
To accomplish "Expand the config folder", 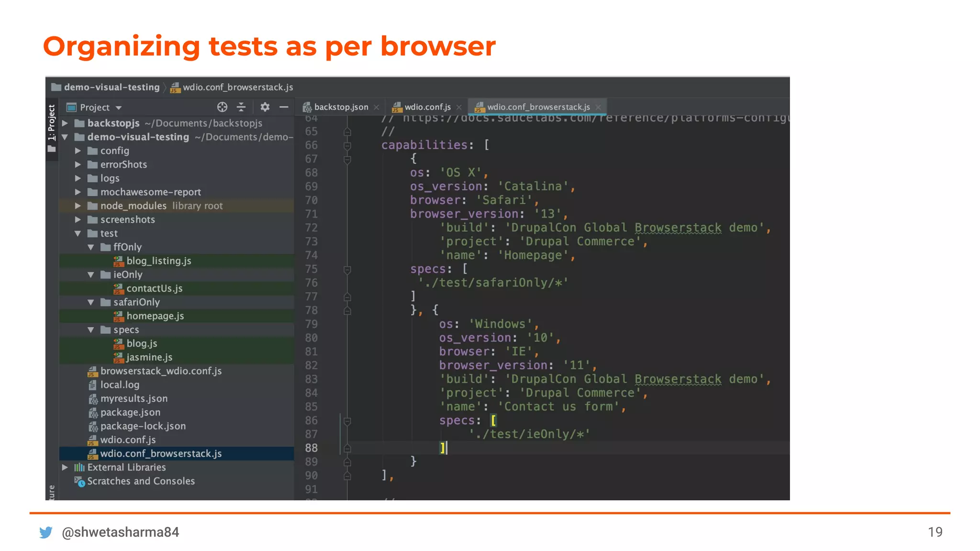I will 78,151.
